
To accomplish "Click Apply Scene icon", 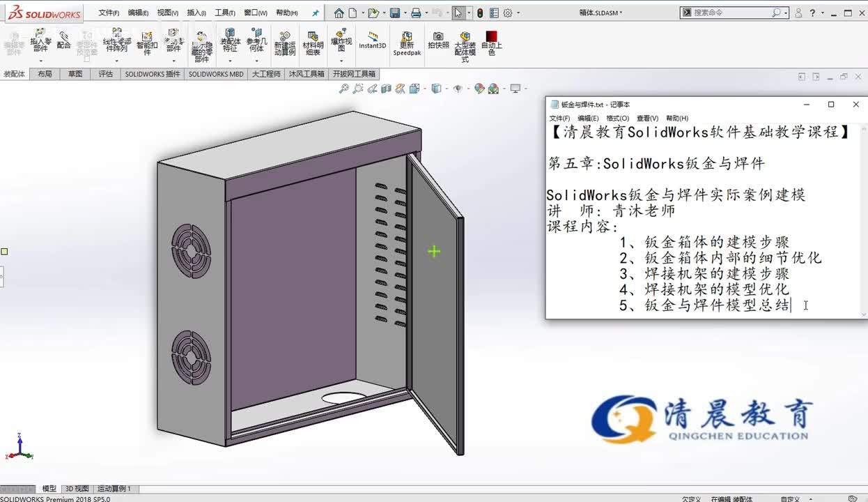I will [493, 89].
